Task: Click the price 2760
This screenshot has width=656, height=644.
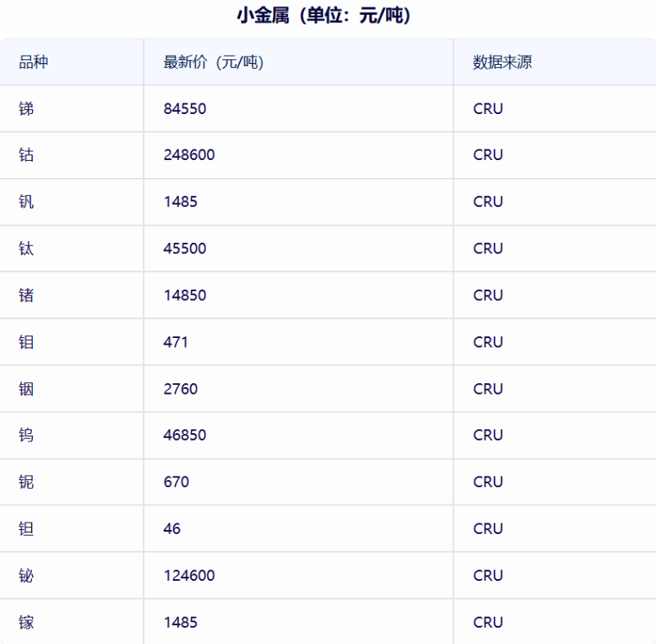Action: tap(180, 389)
